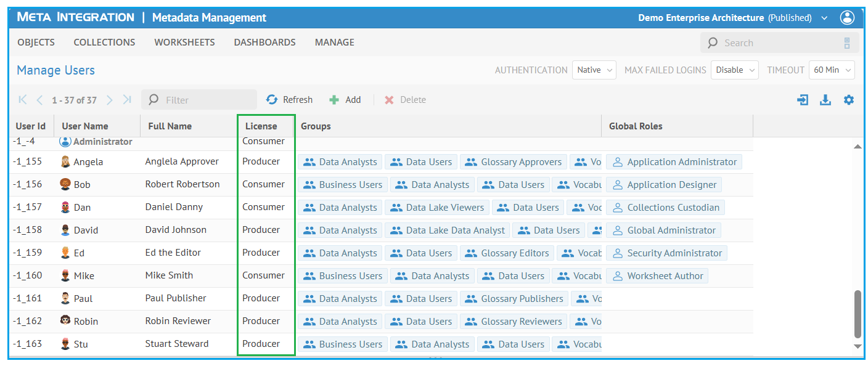Click the barcode icon in search box

pos(847,43)
